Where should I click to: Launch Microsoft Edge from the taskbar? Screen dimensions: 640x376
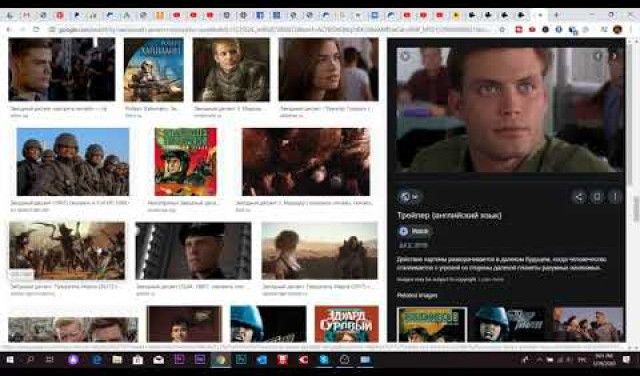96,360
